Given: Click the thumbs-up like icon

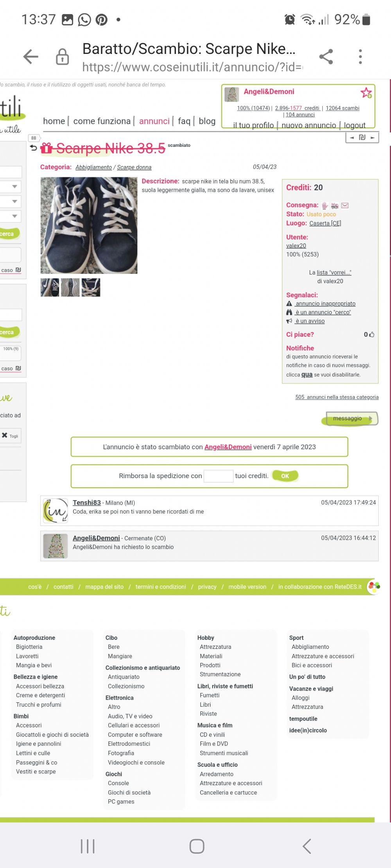Looking at the screenshot, I should click(x=372, y=334).
